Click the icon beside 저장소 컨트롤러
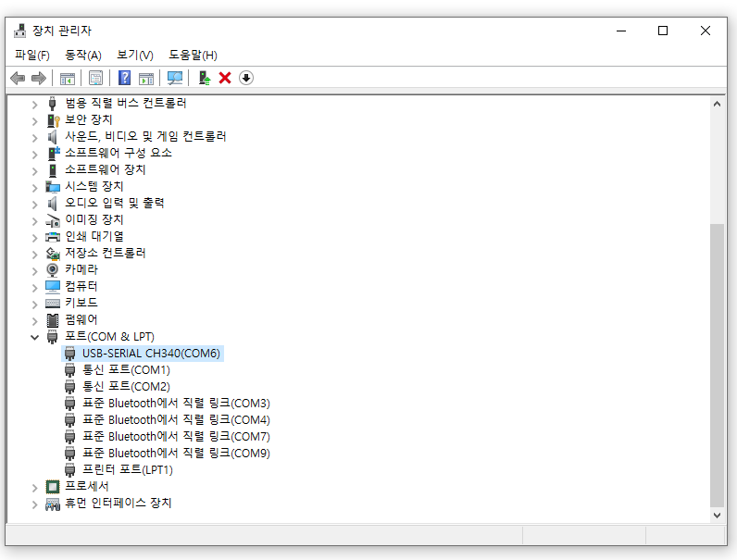This screenshot has height=560, width=737. click(53, 254)
